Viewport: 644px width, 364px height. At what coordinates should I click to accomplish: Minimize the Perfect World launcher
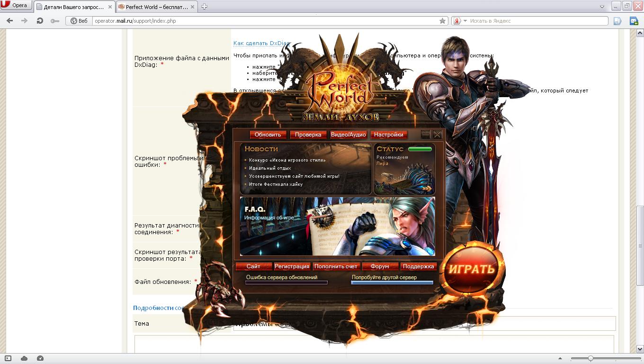(x=426, y=135)
